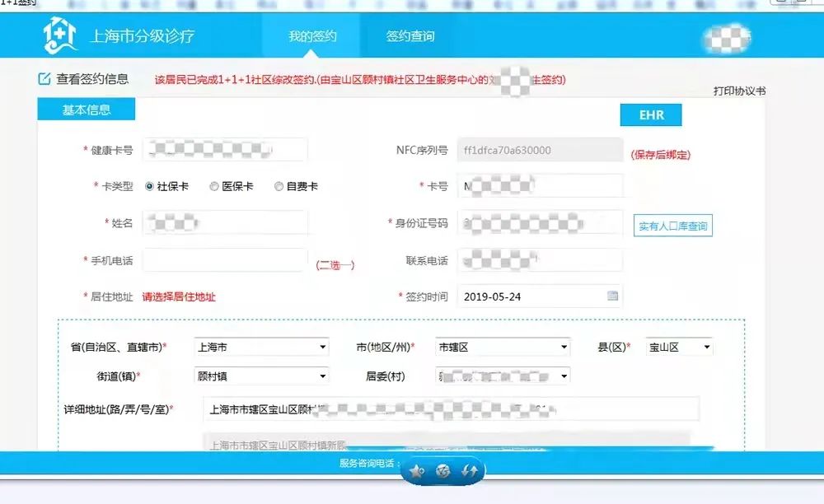The height and width of the screenshot is (504, 824).
Task: Click the 上海市分级诊疗 logo icon
Action: 59,35
